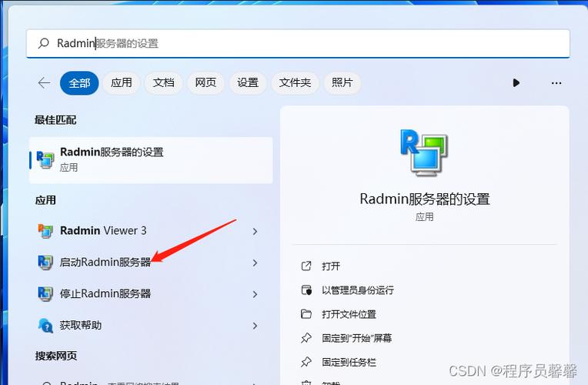Screen dimensions: 588x385
Task: Click the 获取帮助 app icon
Action: coord(45,326)
